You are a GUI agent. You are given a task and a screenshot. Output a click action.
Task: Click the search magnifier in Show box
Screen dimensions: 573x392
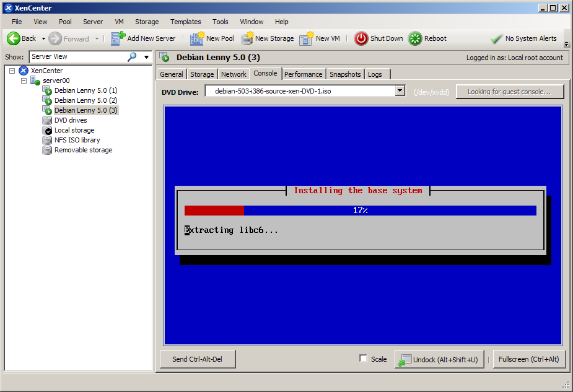click(x=132, y=56)
